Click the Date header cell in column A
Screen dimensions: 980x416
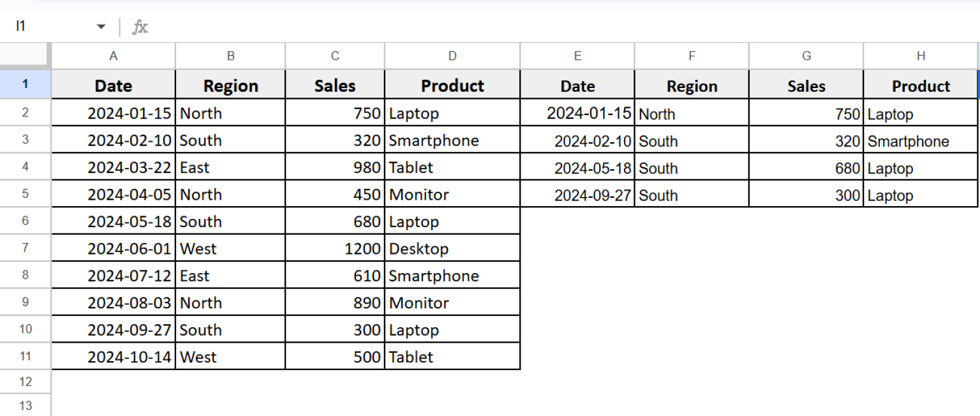113,85
